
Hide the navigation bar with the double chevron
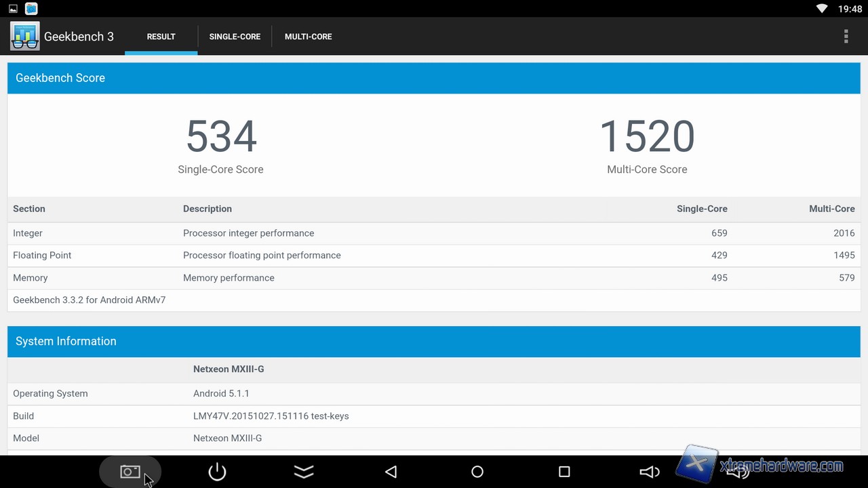(x=304, y=472)
